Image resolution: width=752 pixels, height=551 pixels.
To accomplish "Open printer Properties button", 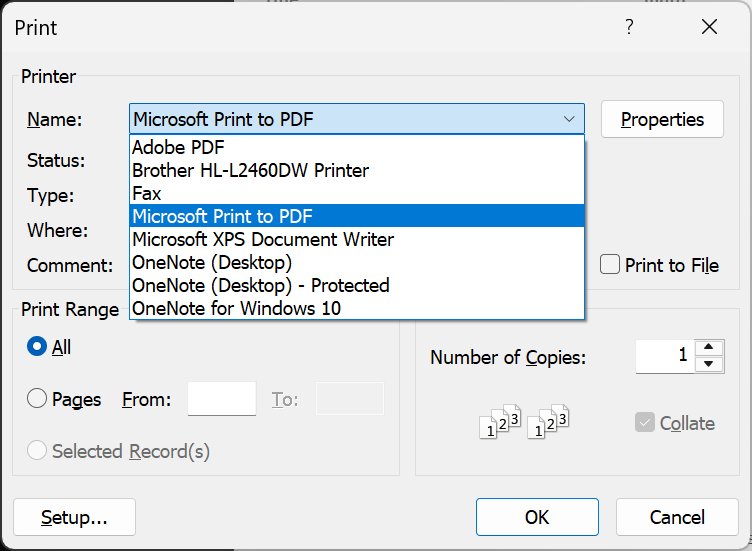I will click(x=662, y=119).
